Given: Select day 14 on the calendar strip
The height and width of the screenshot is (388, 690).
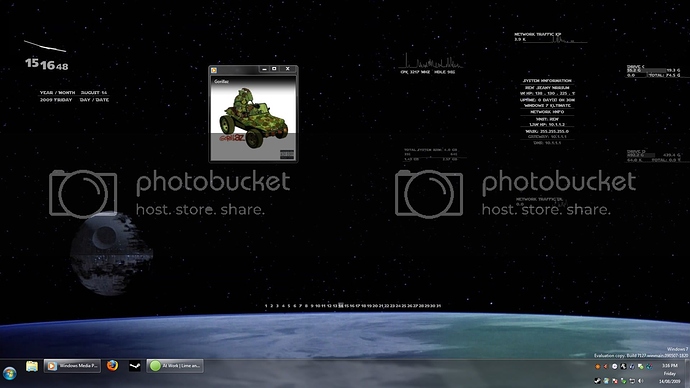Looking at the screenshot, I should (x=341, y=306).
